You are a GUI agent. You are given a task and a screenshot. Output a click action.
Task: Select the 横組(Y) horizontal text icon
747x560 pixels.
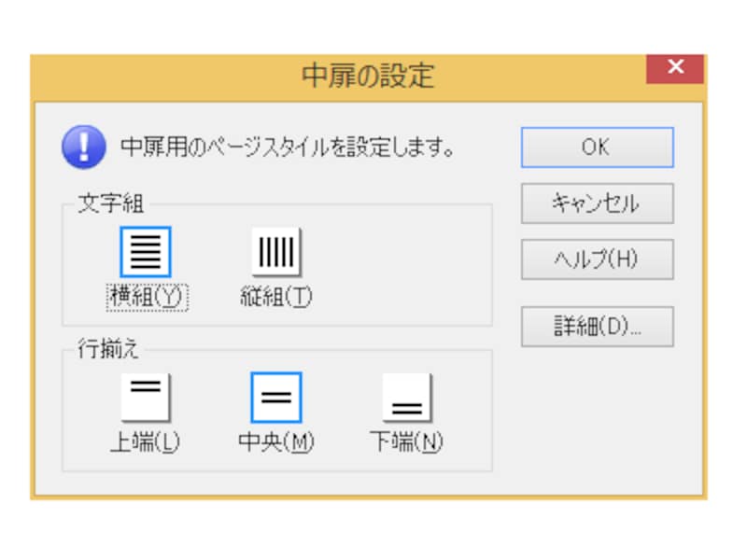pos(146,252)
